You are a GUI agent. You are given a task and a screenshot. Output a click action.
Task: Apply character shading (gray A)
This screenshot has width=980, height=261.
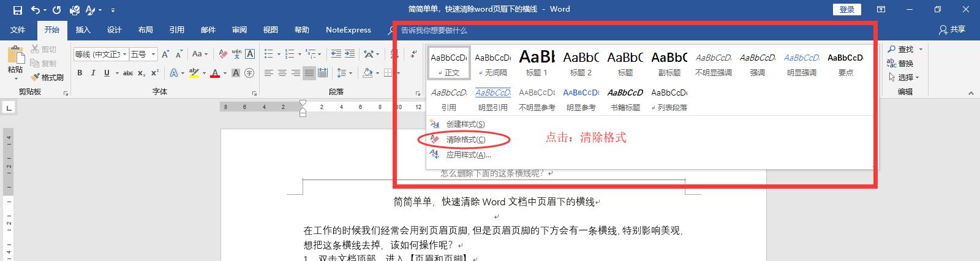pos(236,73)
